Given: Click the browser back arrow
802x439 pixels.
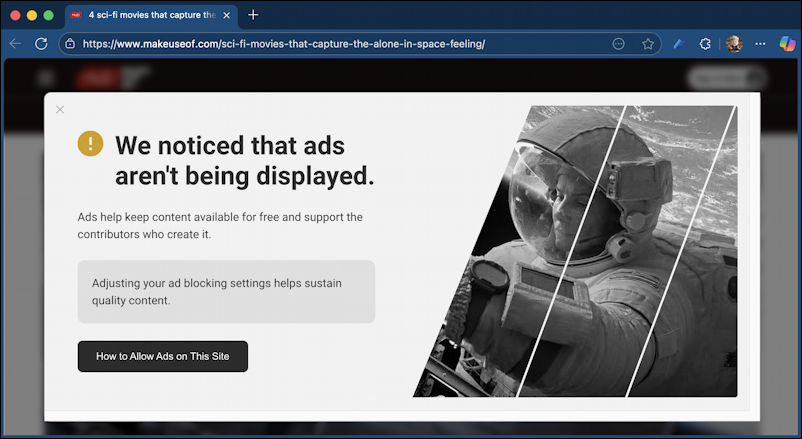Looking at the screenshot, I should point(15,43).
